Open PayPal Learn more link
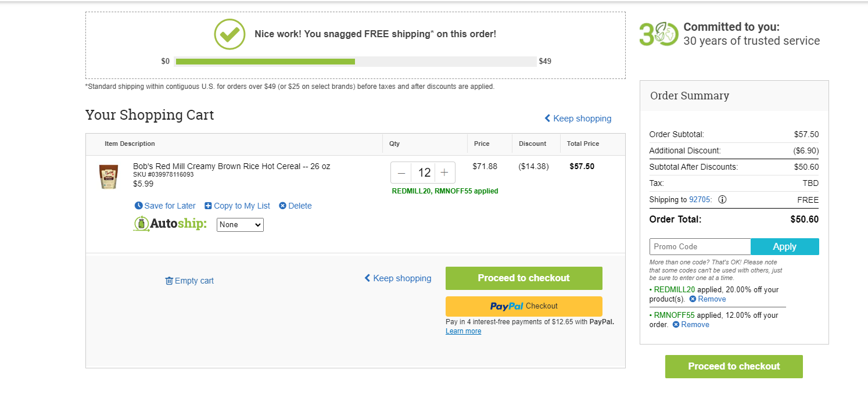Screen dimensions: 868x398 463,331
